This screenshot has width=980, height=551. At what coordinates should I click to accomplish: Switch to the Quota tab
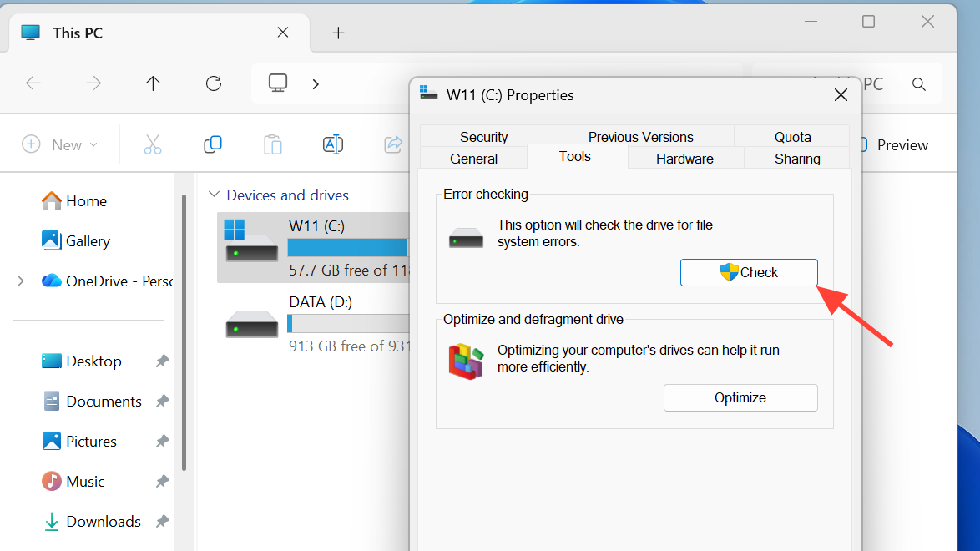792,136
